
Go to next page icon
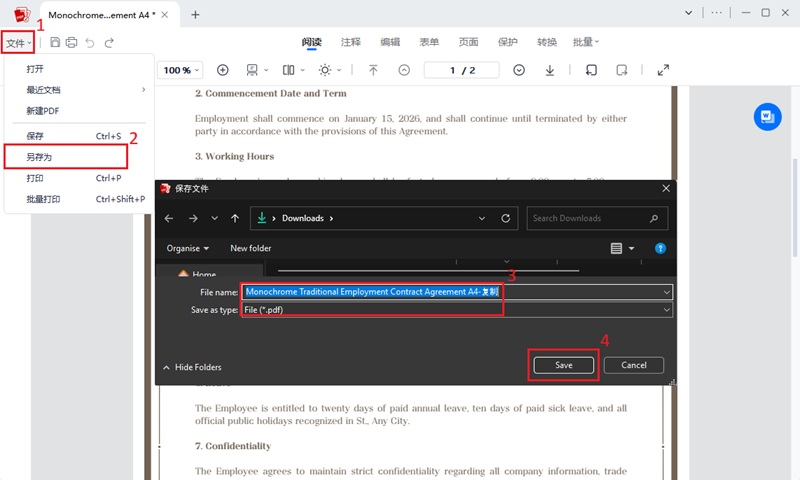tap(519, 70)
